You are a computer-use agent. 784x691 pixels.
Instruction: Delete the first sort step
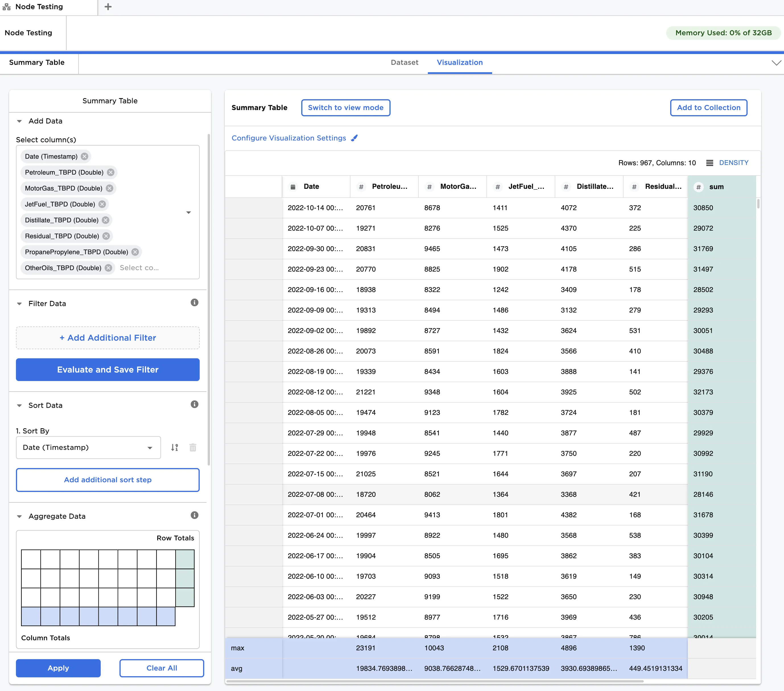193,448
